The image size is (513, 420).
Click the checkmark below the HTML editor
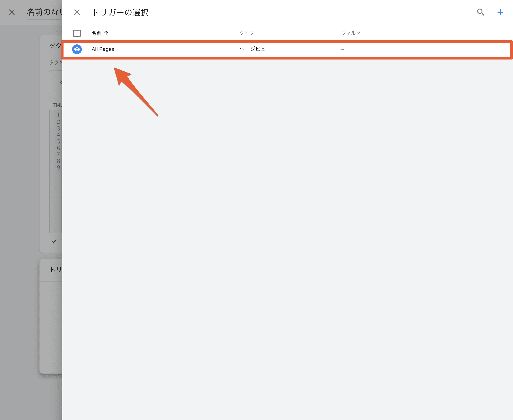click(x=54, y=241)
